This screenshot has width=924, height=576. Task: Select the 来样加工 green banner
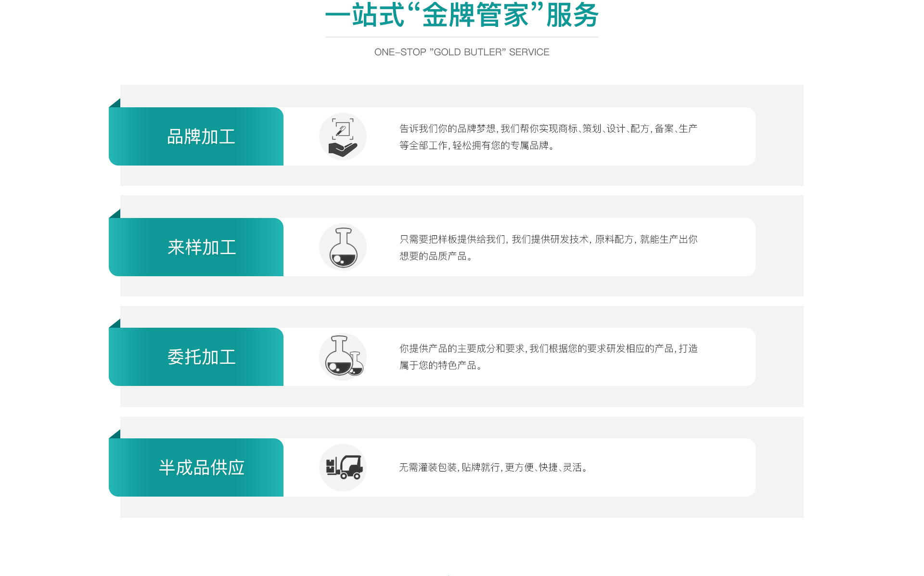point(196,247)
